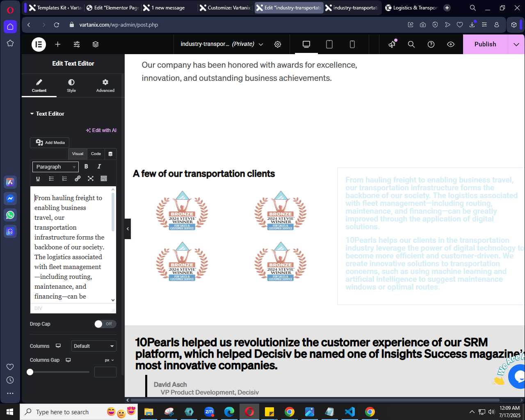Take a snapshot with camera icon
Viewport: 525px width, 420px height.
click(423, 25)
